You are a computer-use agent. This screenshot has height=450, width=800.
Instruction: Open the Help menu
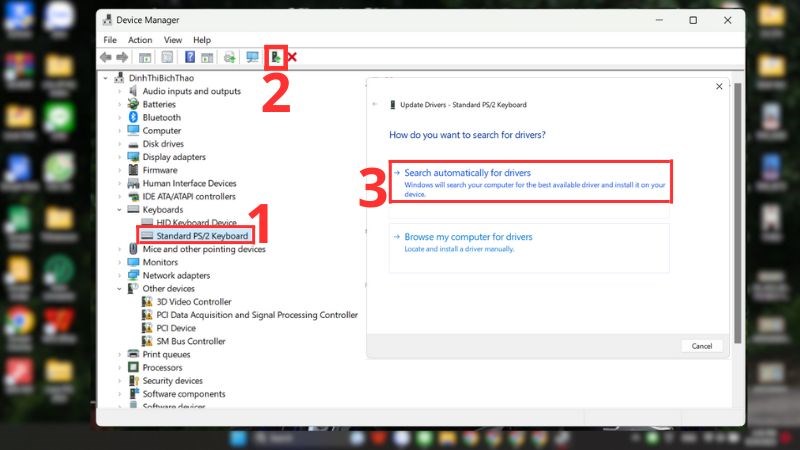click(202, 40)
